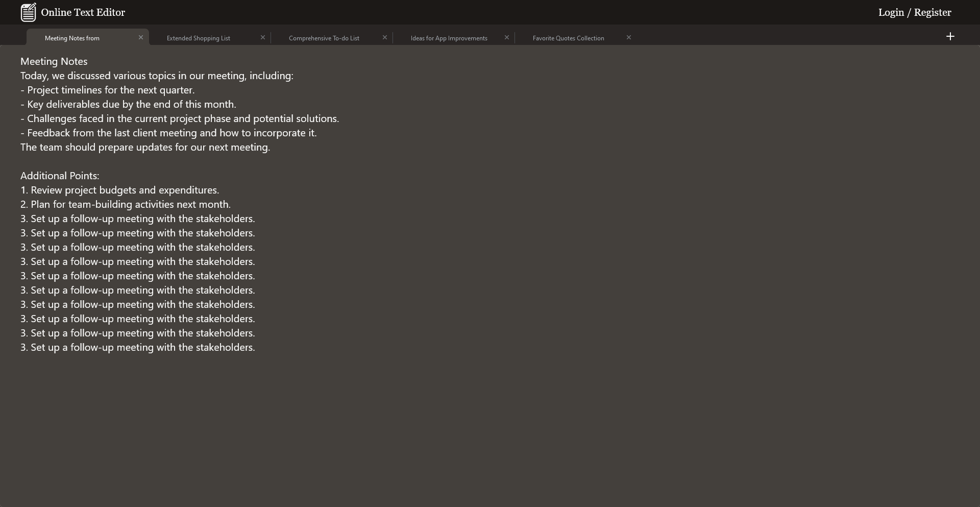Switch to Extended Shopping List tab
Image resolution: width=980 pixels, height=507 pixels.
(x=199, y=38)
